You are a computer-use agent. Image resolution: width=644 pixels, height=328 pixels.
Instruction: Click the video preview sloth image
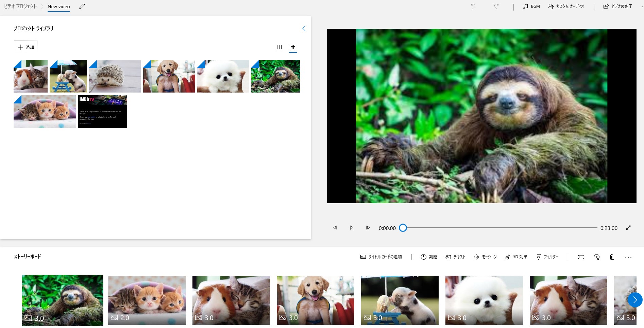click(481, 116)
